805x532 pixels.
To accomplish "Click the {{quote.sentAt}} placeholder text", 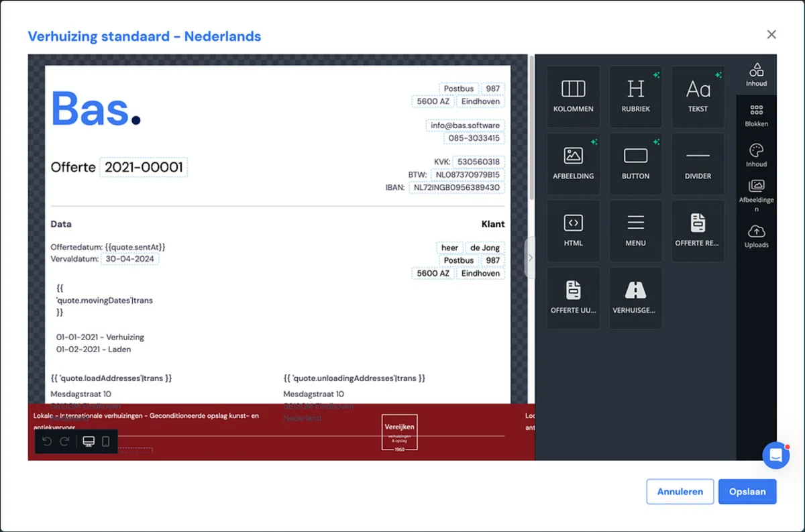I will coord(135,248).
